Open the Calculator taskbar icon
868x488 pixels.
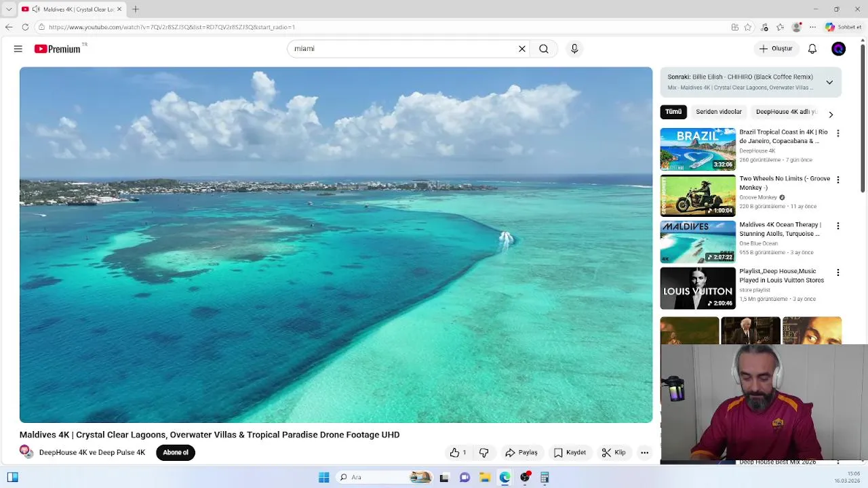545,477
